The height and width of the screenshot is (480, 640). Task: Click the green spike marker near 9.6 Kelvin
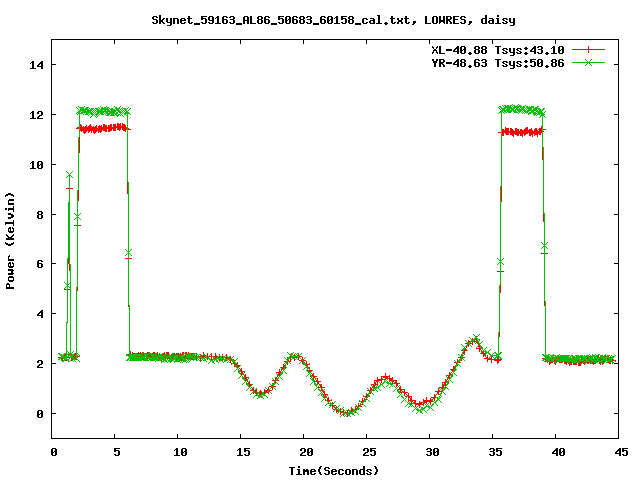point(69,175)
